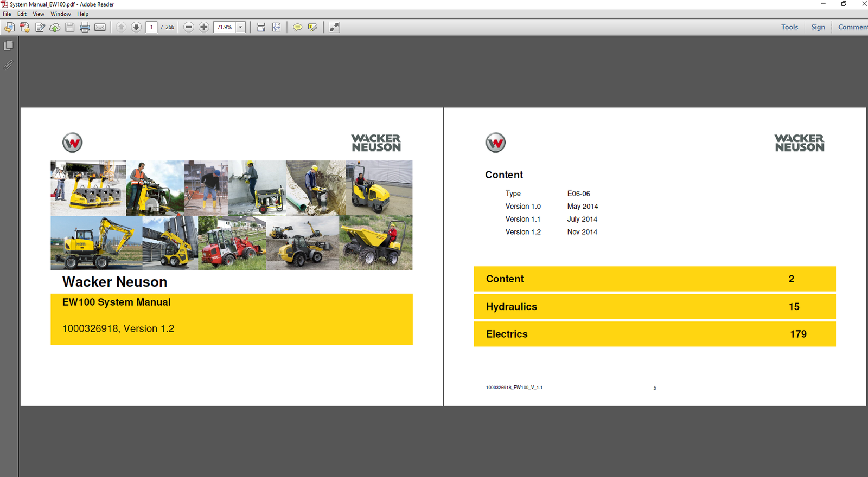Click the Create PDF online icon
868x477 pixels.
24,27
